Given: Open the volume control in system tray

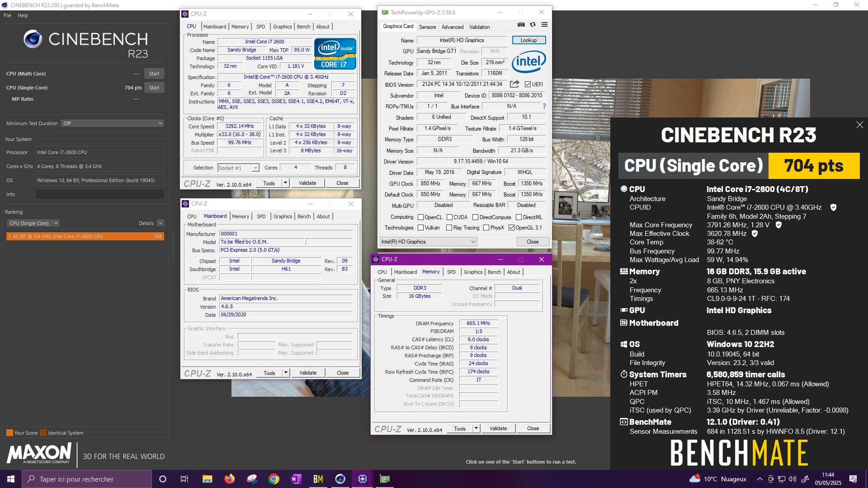Looking at the screenshot, I should [x=792, y=479].
